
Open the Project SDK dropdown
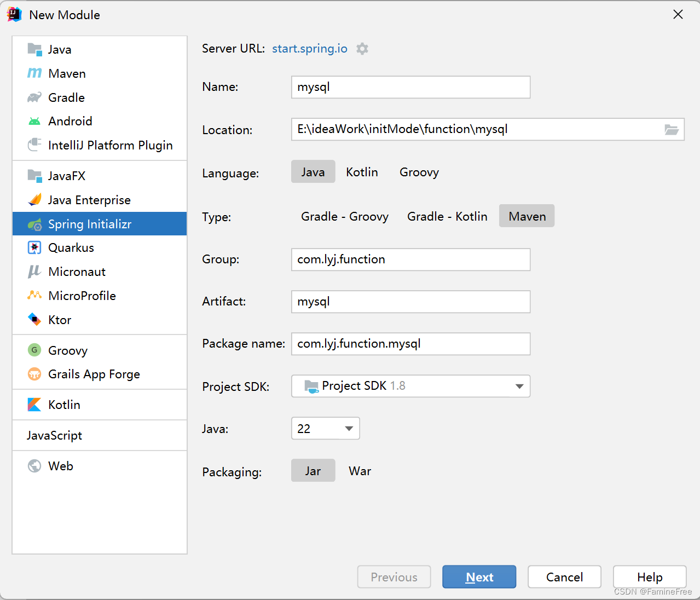[410, 386]
